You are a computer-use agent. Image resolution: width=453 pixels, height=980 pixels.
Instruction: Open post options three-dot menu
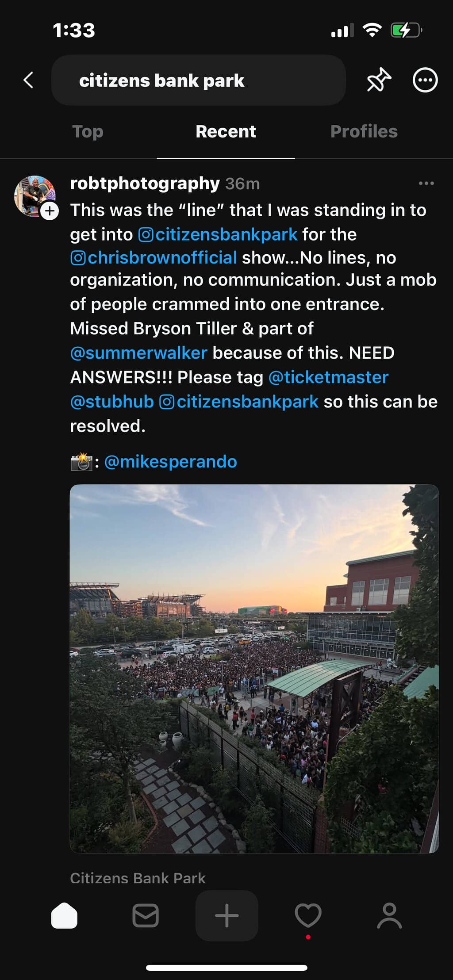point(426,184)
